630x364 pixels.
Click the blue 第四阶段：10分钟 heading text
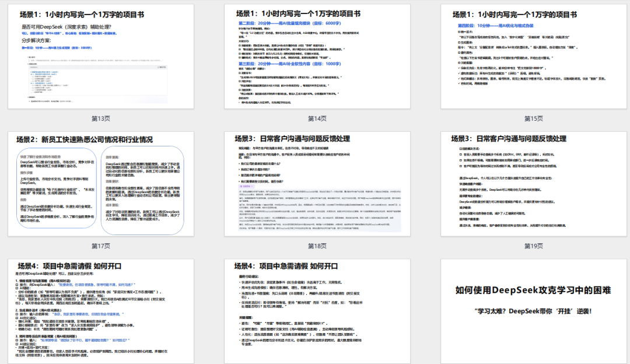pyautogui.click(x=495, y=26)
